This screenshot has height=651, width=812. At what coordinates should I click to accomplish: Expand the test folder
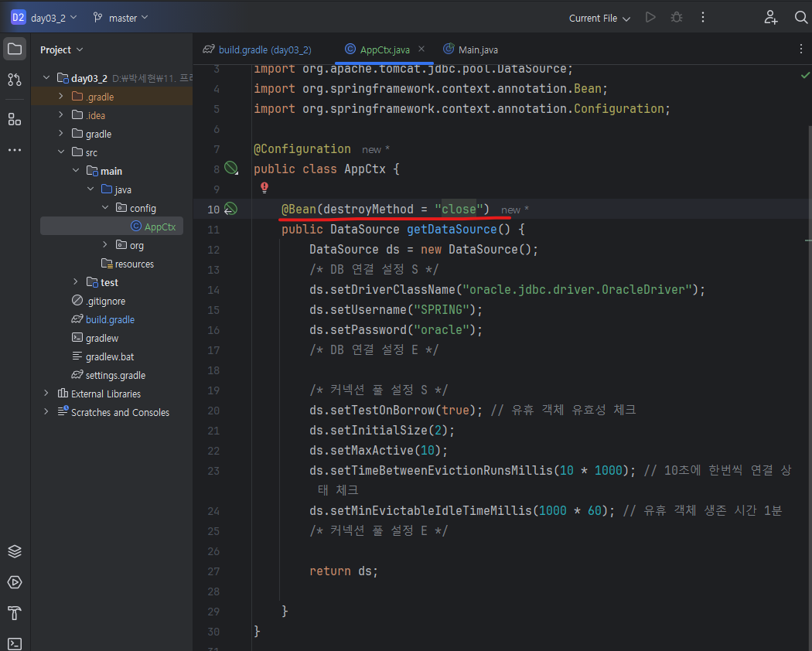[76, 281]
